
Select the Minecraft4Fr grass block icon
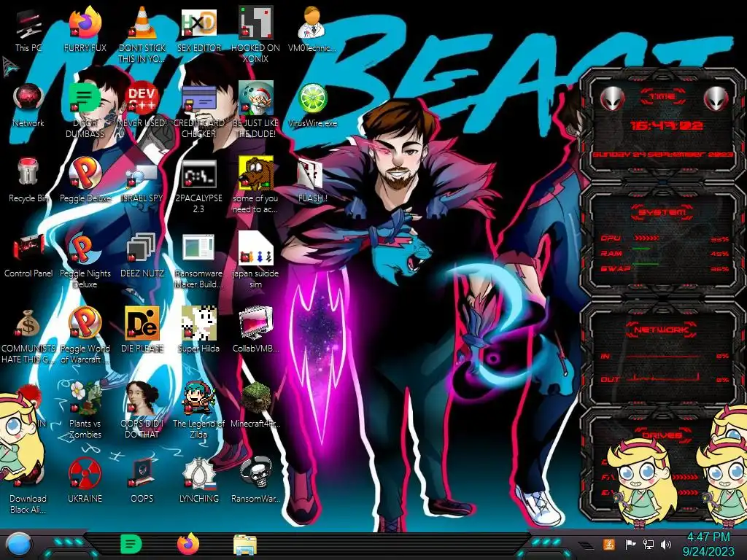pyautogui.click(x=255, y=398)
